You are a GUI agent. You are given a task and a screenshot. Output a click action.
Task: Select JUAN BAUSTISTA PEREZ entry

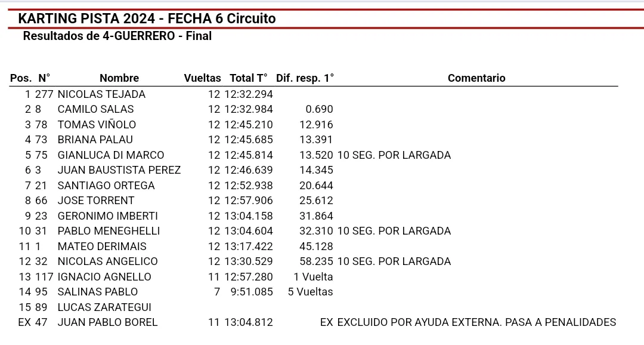(x=119, y=170)
